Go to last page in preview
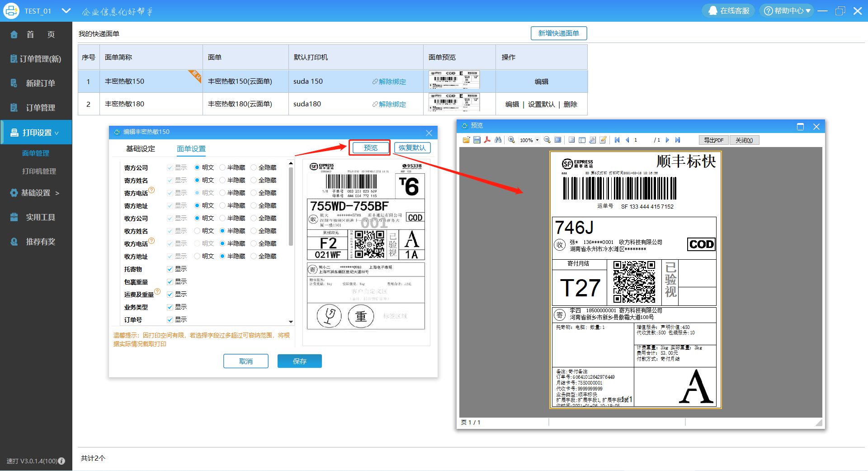Image resolution: width=868 pixels, height=471 pixels. point(678,140)
